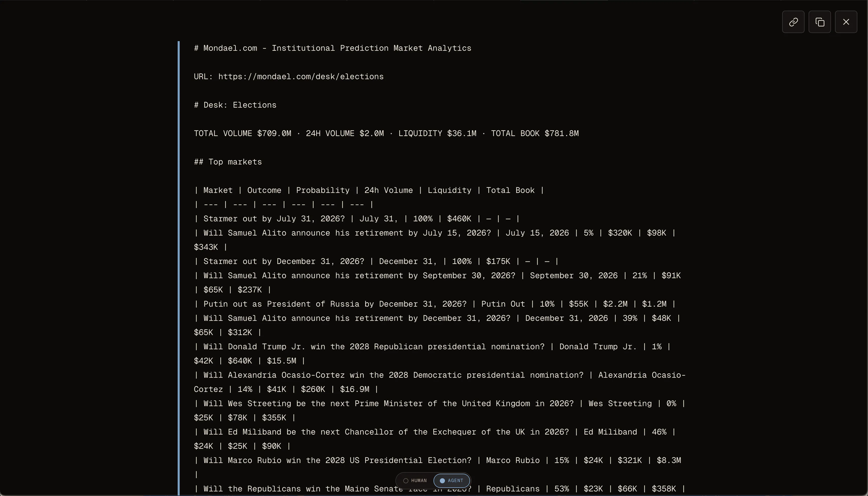The width and height of the screenshot is (868, 496).
Task: Click the $460K volume value
Action: [x=459, y=219]
